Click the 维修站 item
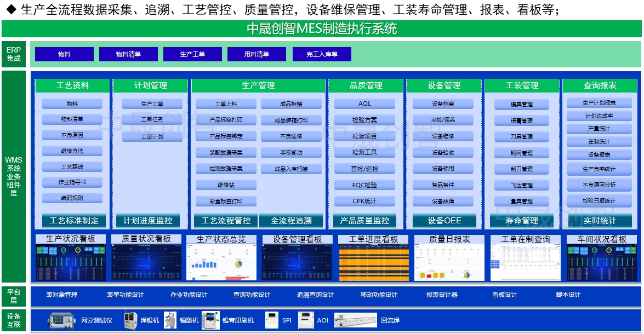Viewport: 644px width, 334px height. pyautogui.click(x=226, y=185)
